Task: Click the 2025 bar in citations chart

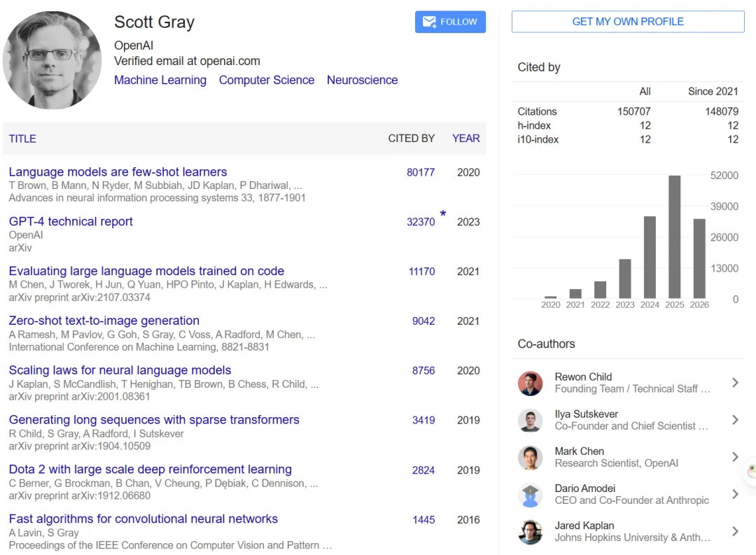Action: [x=674, y=237]
